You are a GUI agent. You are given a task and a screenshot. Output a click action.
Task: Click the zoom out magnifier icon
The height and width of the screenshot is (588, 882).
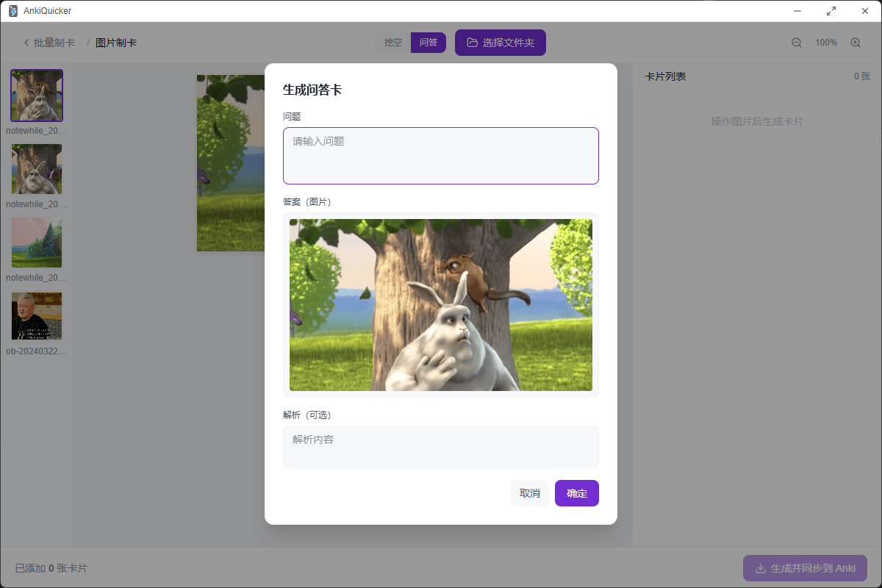[x=797, y=43]
